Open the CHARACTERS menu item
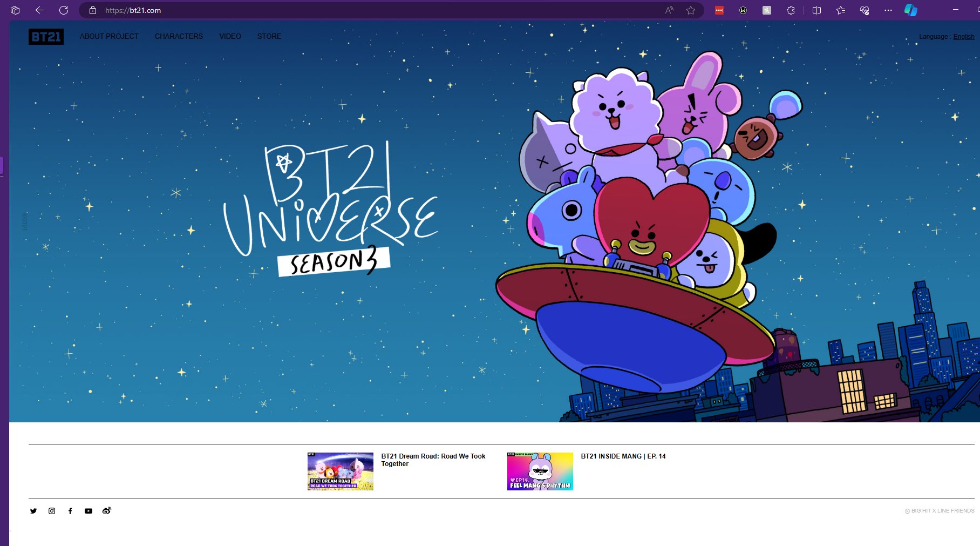Viewport: 980px width, 546px height. point(179,36)
